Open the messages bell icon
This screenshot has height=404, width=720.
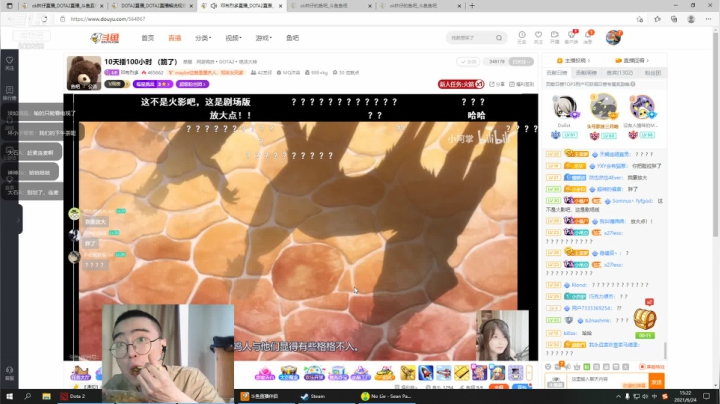pos(588,37)
